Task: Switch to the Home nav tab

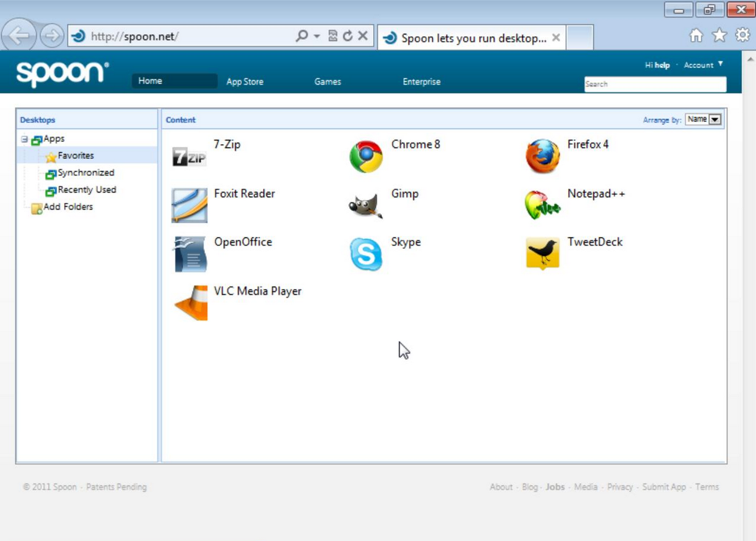Action: click(x=174, y=81)
